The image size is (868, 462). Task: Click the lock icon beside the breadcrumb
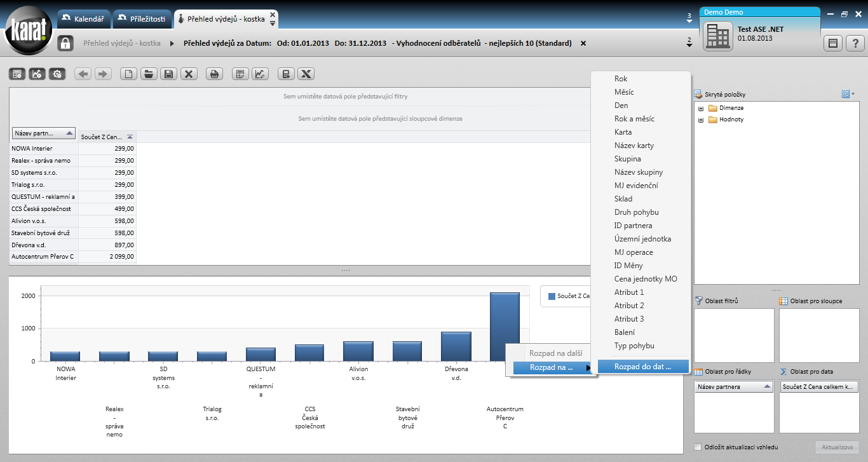[65, 43]
